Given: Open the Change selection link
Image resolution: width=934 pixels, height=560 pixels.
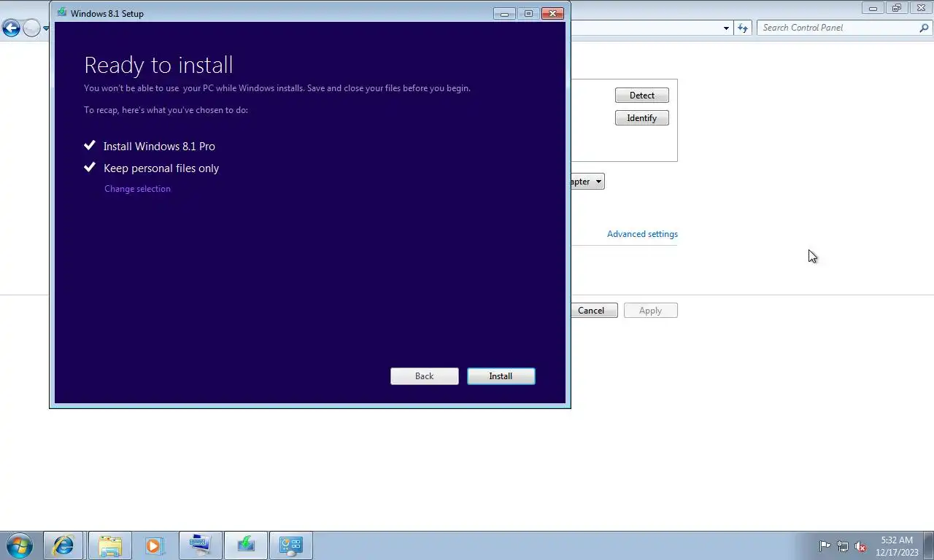Looking at the screenshot, I should [137, 189].
